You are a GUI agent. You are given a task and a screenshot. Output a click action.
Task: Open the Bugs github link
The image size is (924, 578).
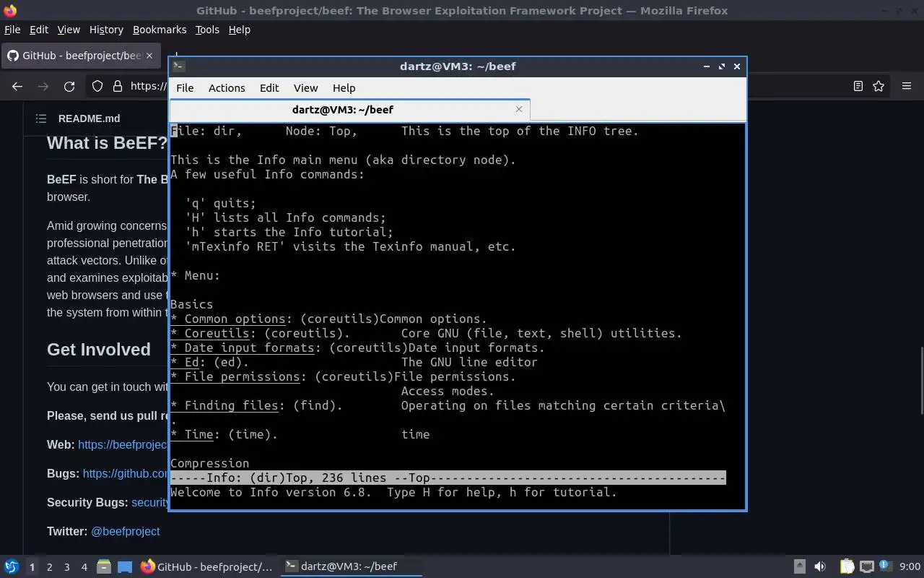126,473
